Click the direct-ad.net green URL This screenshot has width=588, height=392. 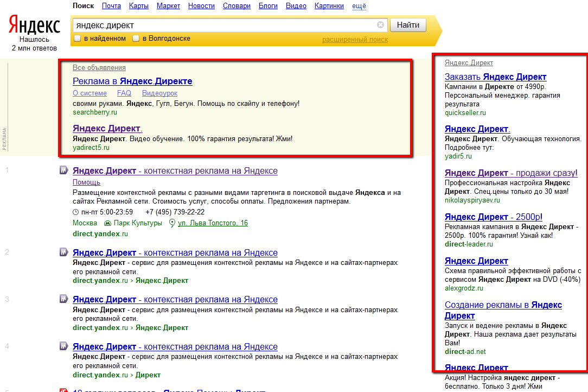(x=465, y=351)
